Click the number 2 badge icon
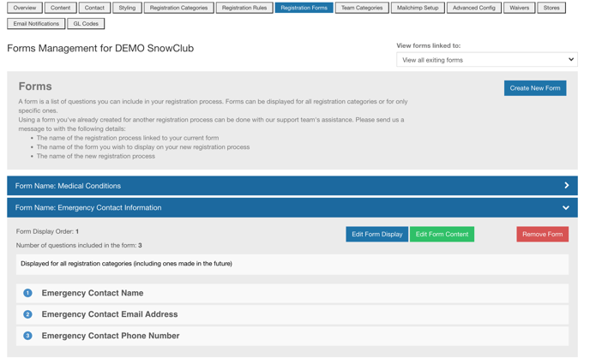Image resolution: width=590 pixels, height=364 pixels. click(x=27, y=314)
